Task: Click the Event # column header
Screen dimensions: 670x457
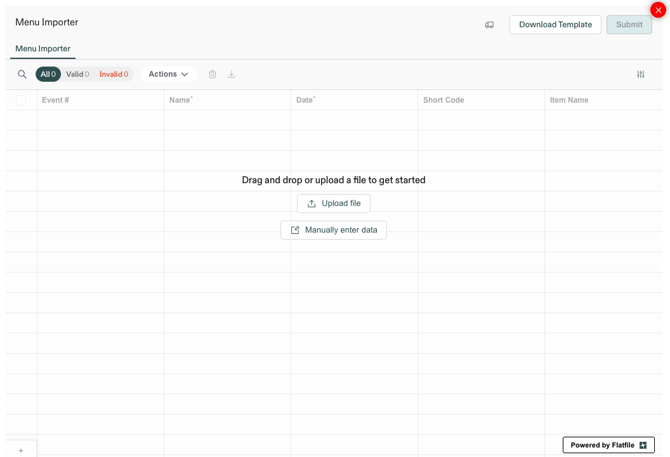Action: (x=56, y=100)
